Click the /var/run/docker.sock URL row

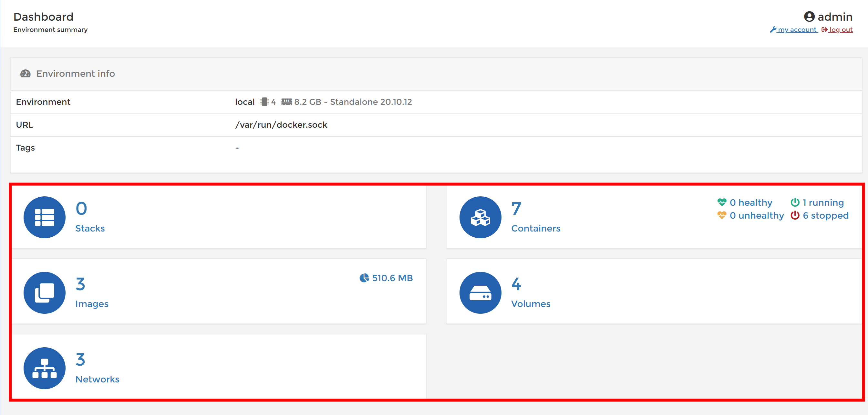(x=281, y=124)
